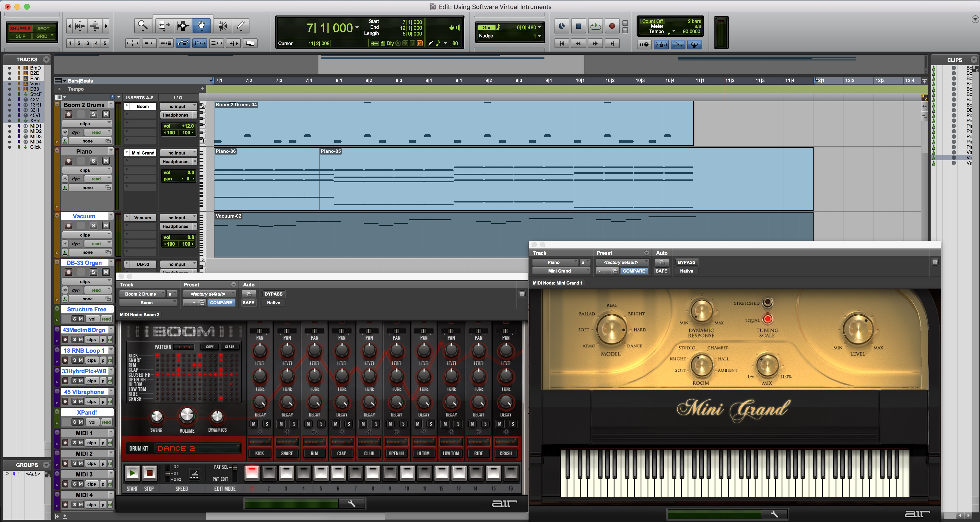Click Return to Zero transport button

pyautogui.click(x=561, y=43)
